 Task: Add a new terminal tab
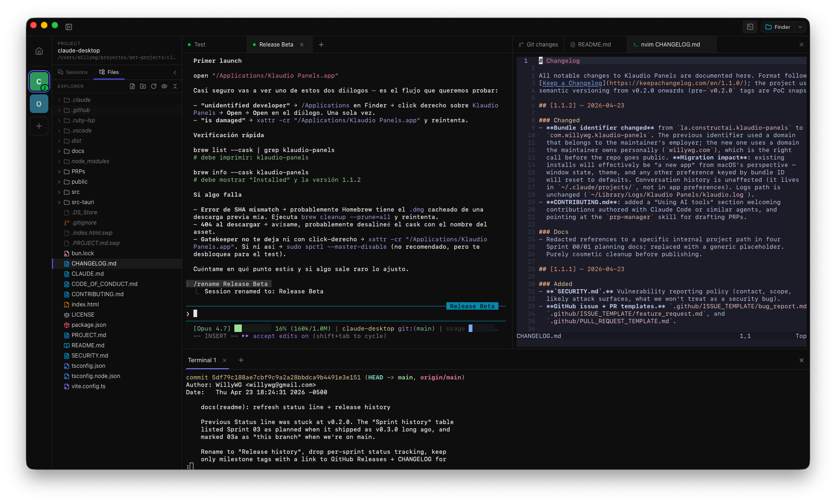click(241, 360)
